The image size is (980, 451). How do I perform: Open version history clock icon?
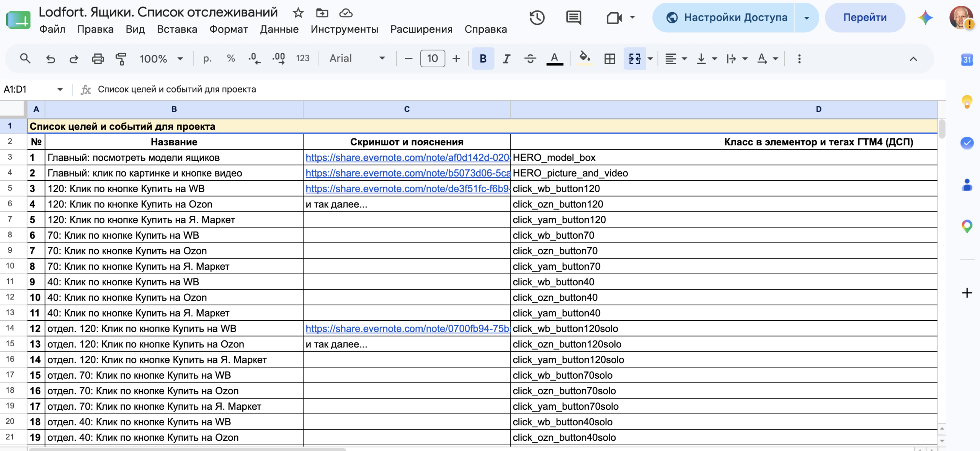537,18
